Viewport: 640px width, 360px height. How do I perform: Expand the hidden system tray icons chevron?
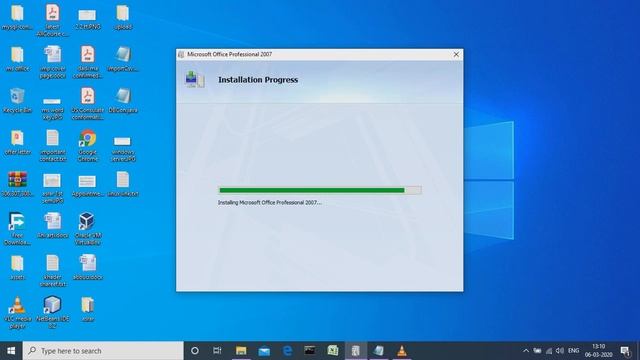tap(526, 351)
